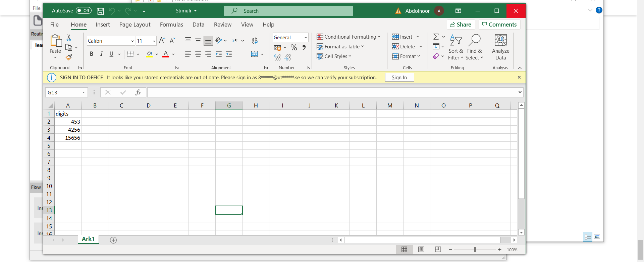Click the AutoSum sigma icon
644x262 pixels.
pyautogui.click(x=436, y=37)
